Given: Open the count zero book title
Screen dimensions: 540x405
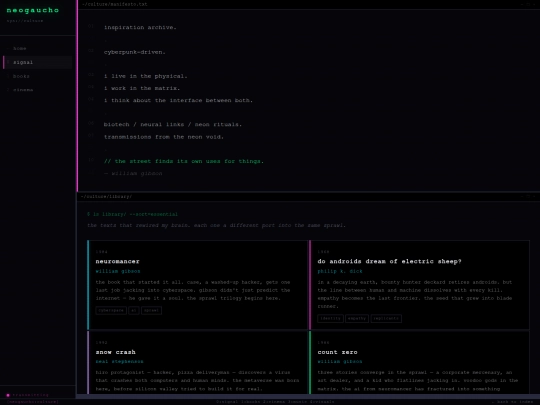Looking at the screenshot, I should point(337,352).
